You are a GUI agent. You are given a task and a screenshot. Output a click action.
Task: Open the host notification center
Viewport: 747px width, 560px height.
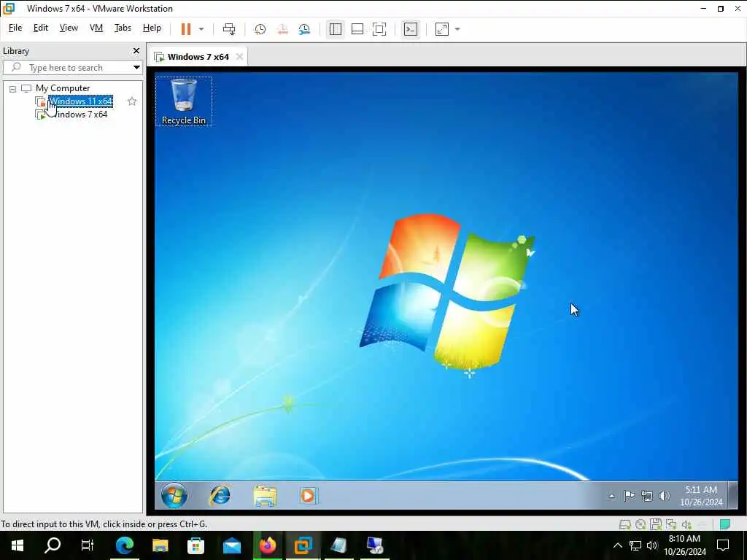[723, 545]
